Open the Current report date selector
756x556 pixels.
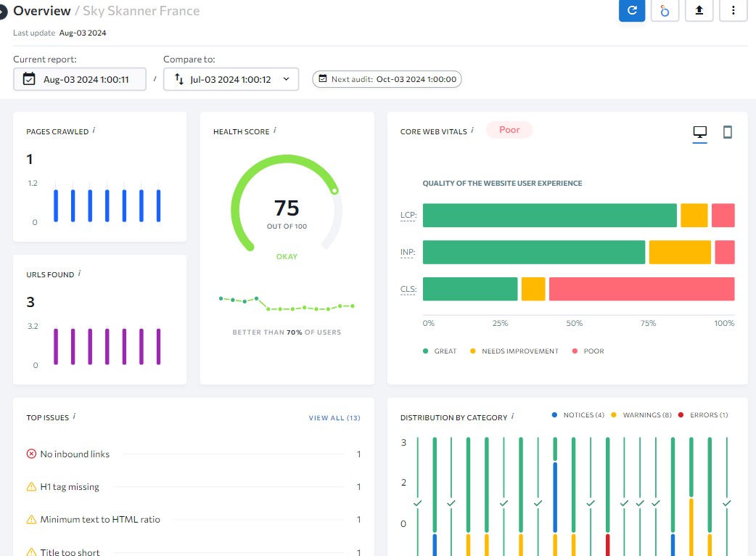tap(80, 79)
